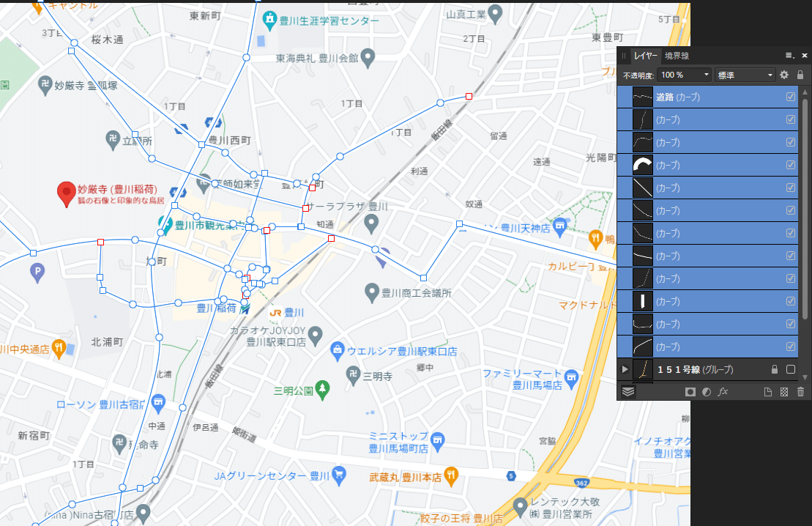Viewport: 812px width, 526px height.
Task: Click the red 妙厳寺 (豊川稲荷) map pin
Action: 67,194
